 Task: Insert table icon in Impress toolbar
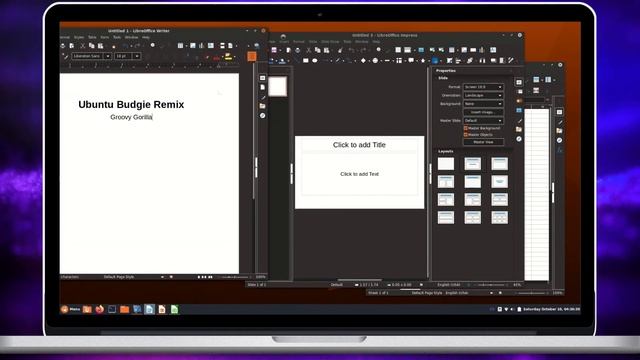(452, 50)
